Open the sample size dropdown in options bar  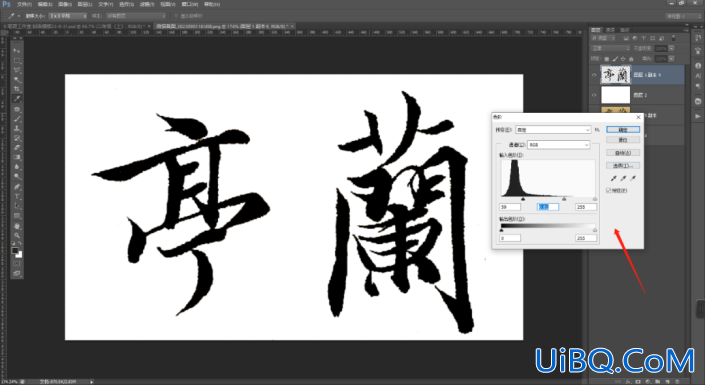68,16
